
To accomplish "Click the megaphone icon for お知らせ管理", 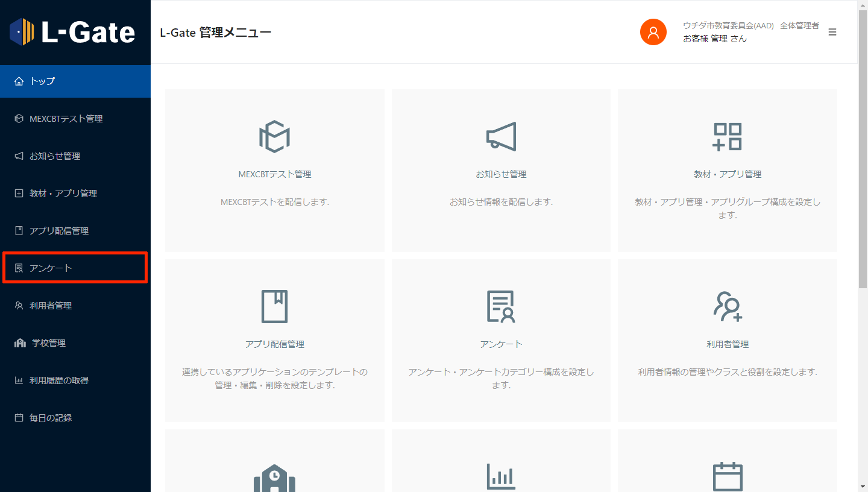I will [501, 137].
